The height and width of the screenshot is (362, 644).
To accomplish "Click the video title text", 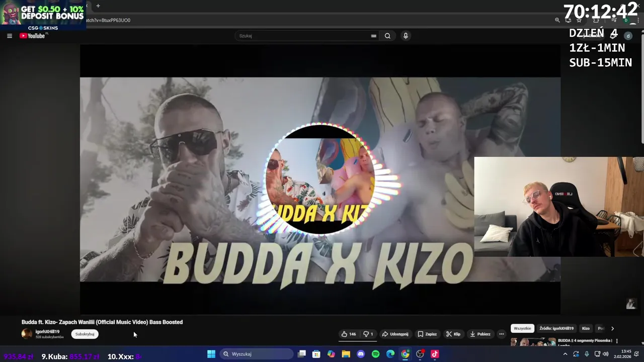I will (x=102, y=322).
